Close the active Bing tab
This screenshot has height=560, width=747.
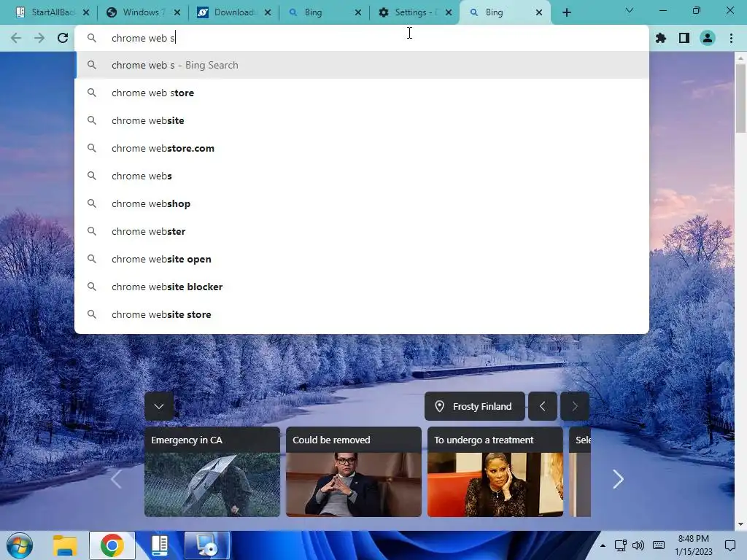click(539, 12)
